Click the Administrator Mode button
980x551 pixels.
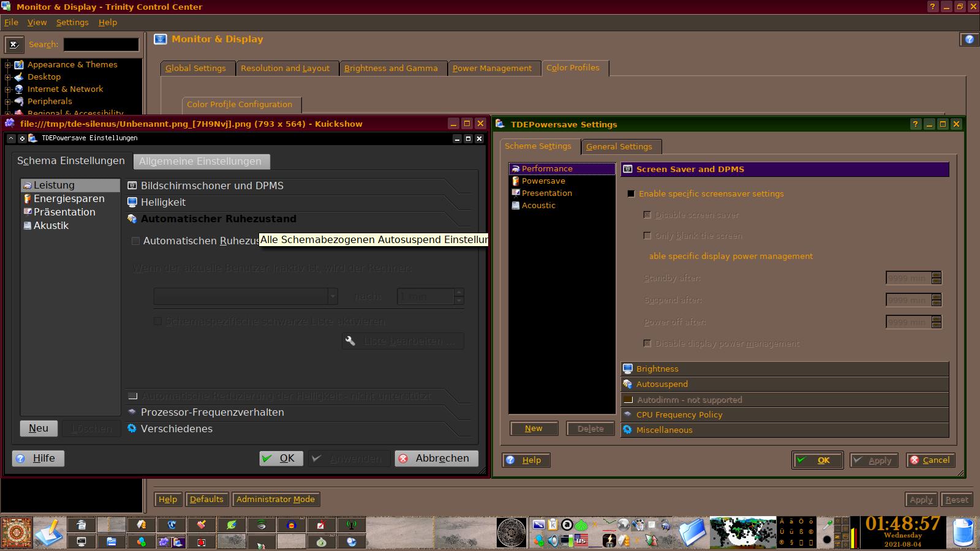click(x=276, y=499)
